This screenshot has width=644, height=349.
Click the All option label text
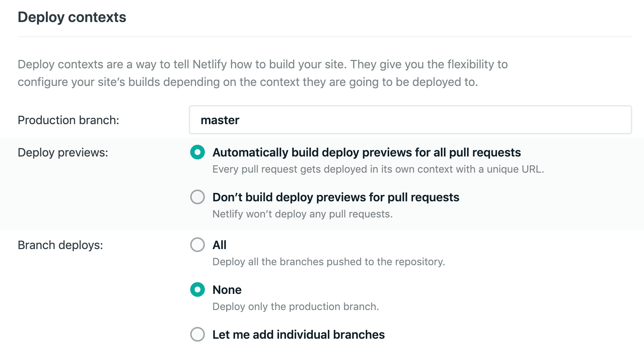click(219, 245)
